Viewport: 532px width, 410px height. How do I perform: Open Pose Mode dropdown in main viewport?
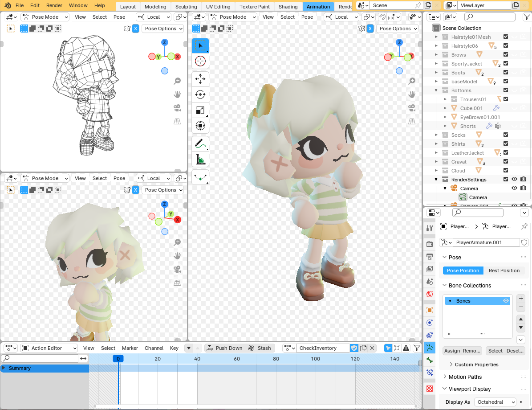233,16
